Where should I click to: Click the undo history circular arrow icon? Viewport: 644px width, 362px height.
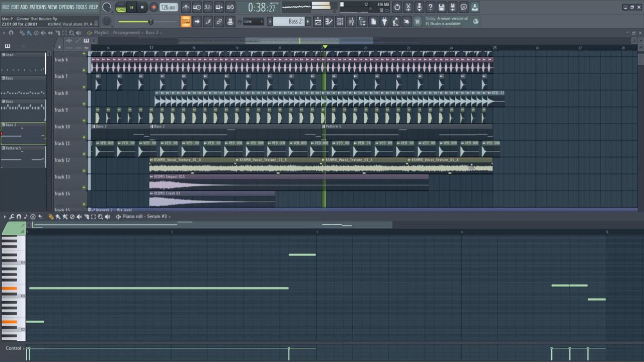[x=397, y=7]
